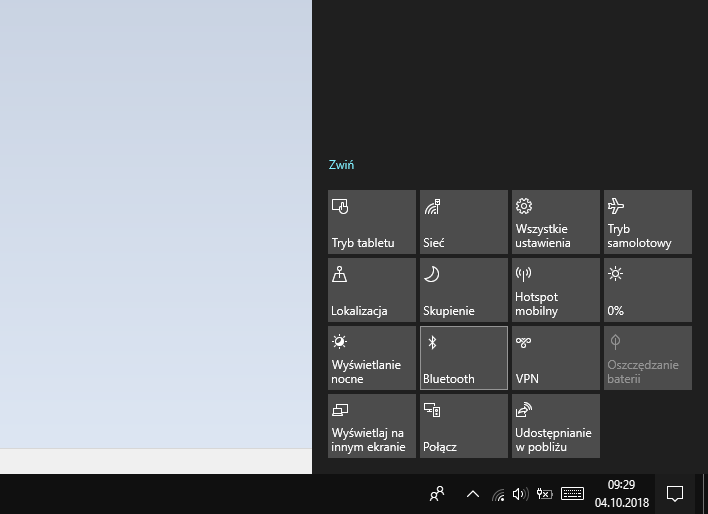Open the Skupienie focus assist tile
The image size is (708, 514).
pyautogui.click(x=463, y=290)
